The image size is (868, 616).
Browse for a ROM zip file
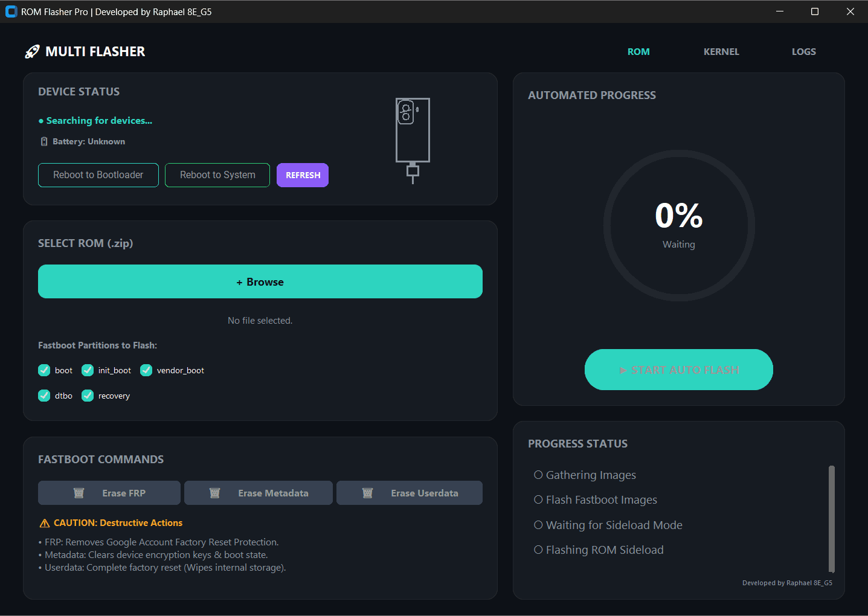click(260, 281)
